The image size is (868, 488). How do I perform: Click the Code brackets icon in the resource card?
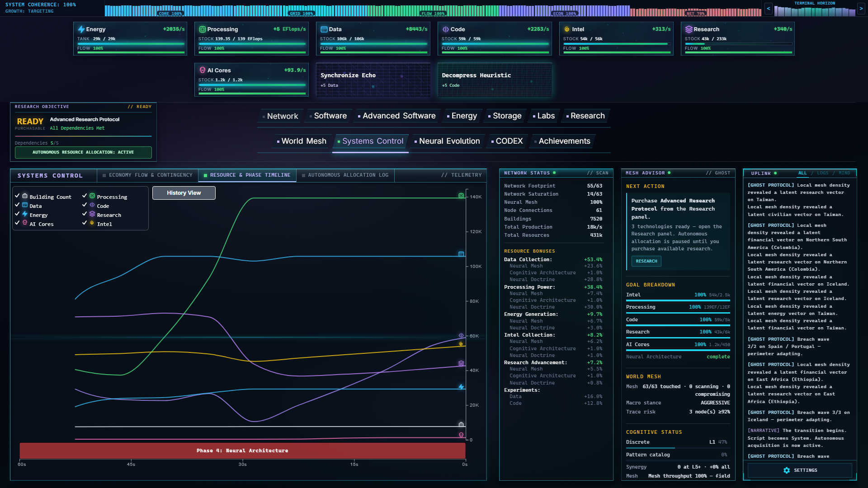(x=445, y=29)
